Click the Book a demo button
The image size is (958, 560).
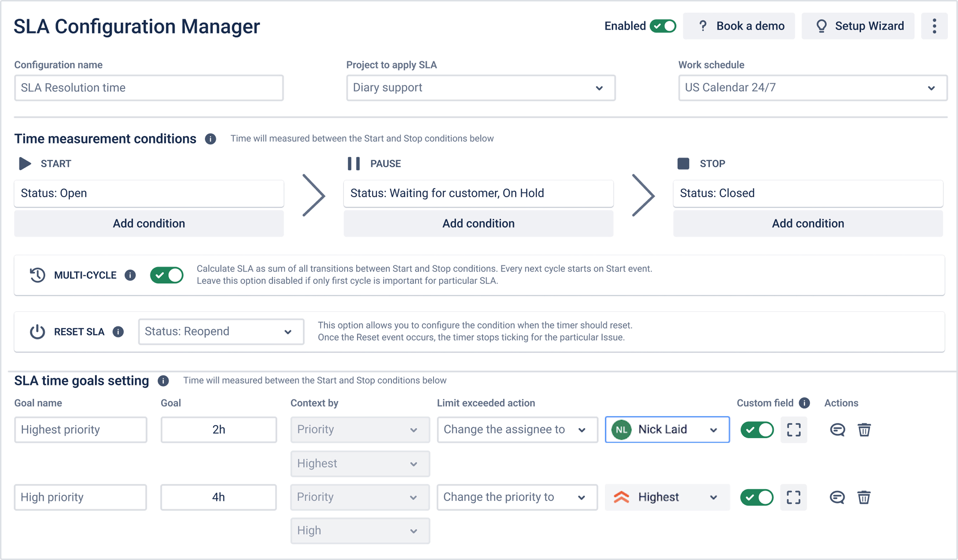coord(739,26)
